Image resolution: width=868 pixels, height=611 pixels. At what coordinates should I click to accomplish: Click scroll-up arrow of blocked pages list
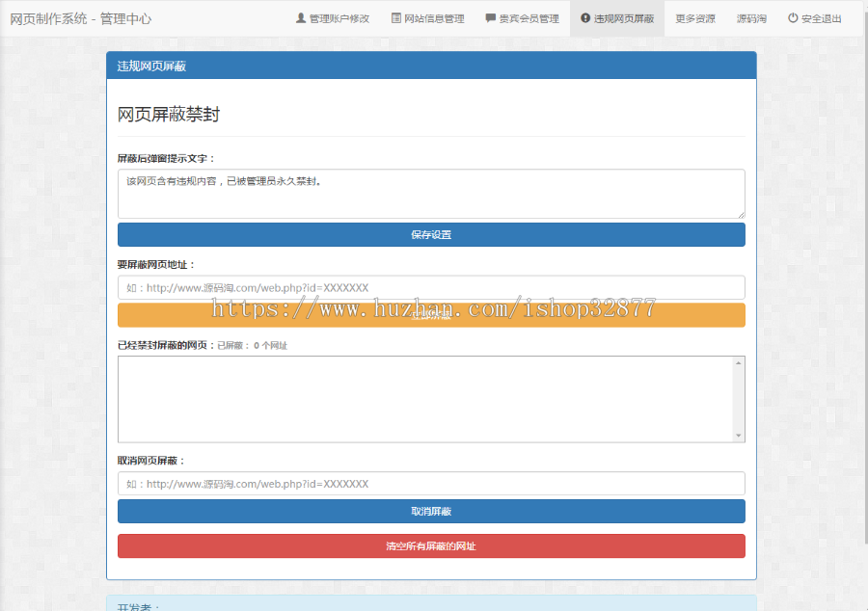point(739,362)
